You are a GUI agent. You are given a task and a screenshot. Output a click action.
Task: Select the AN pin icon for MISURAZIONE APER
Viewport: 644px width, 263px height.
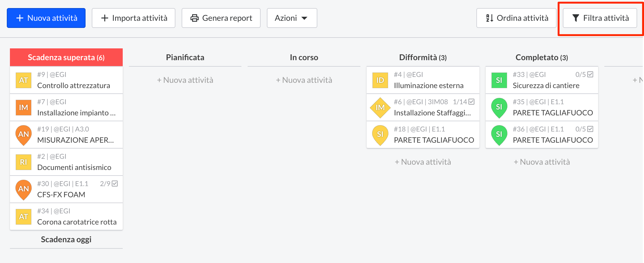tap(24, 135)
